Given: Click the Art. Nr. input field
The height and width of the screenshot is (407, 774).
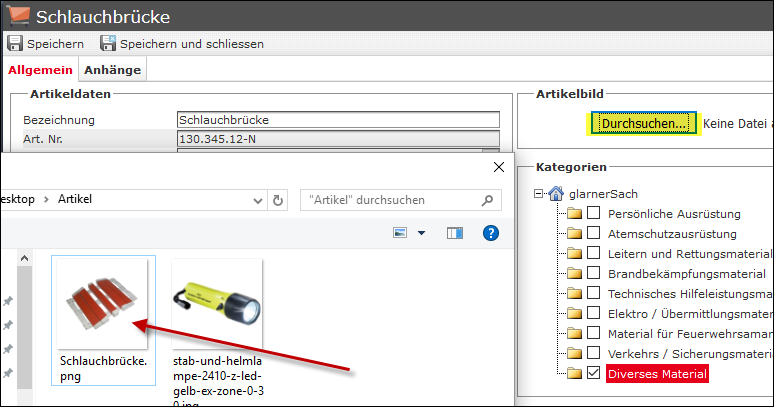Looking at the screenshot, I should [x=338, y=139].
